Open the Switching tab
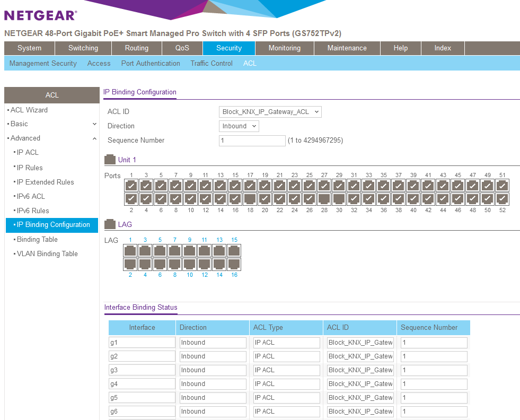520x420 pixels. tap(83, 48)
